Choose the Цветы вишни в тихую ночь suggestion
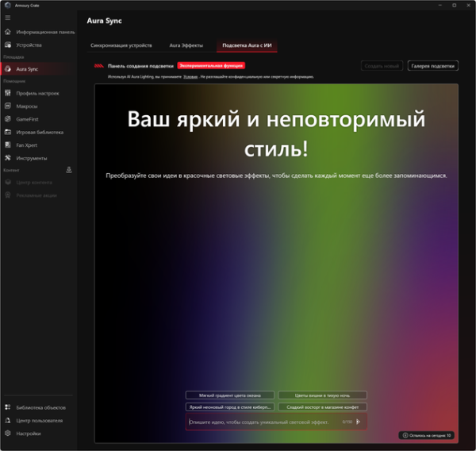Viewport: 476px width, 451px height. click(x=322, y=395)
